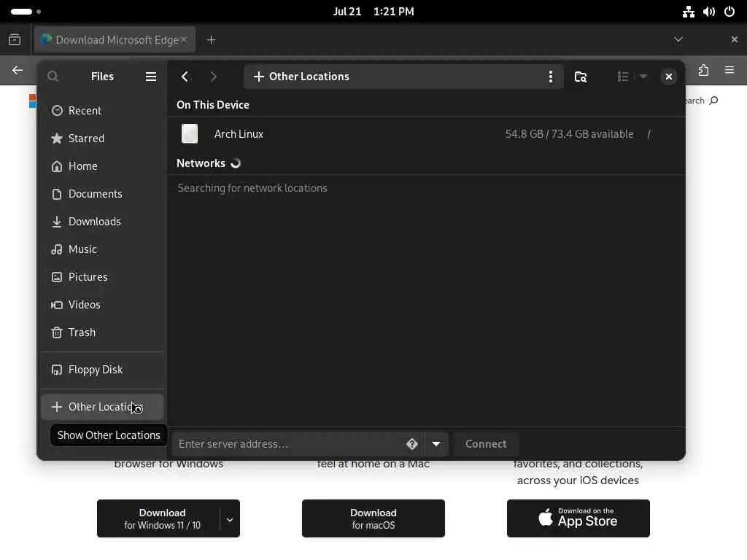Open the GNOME Activities overview

26,12
